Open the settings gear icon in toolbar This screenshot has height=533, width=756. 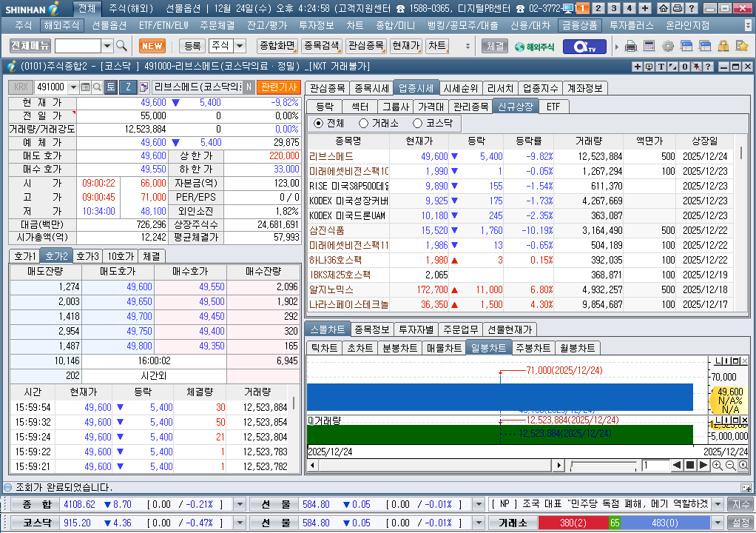(668, 47)
